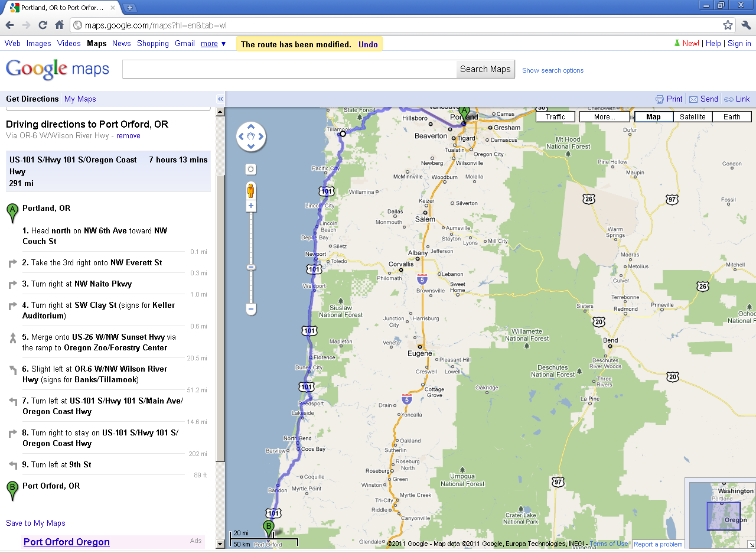Click the Print link
The height and width of the screenshot is (553, 756).
tap(674, 99)
